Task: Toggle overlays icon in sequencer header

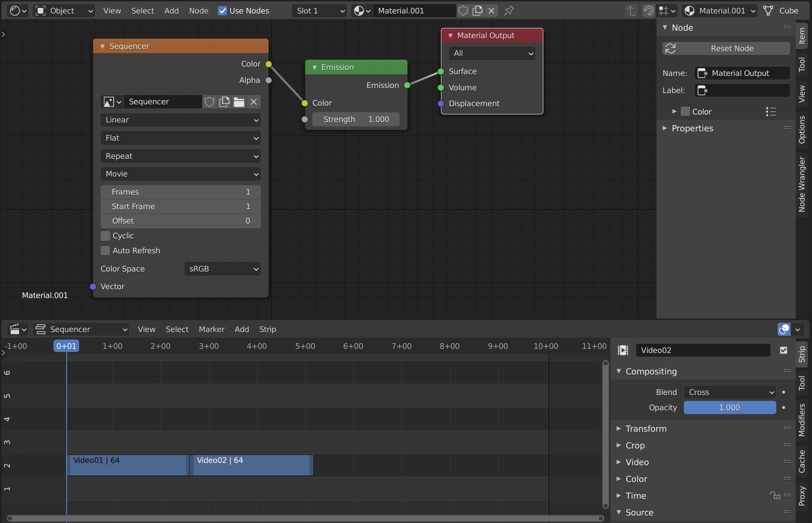Action: coord(784,329)
